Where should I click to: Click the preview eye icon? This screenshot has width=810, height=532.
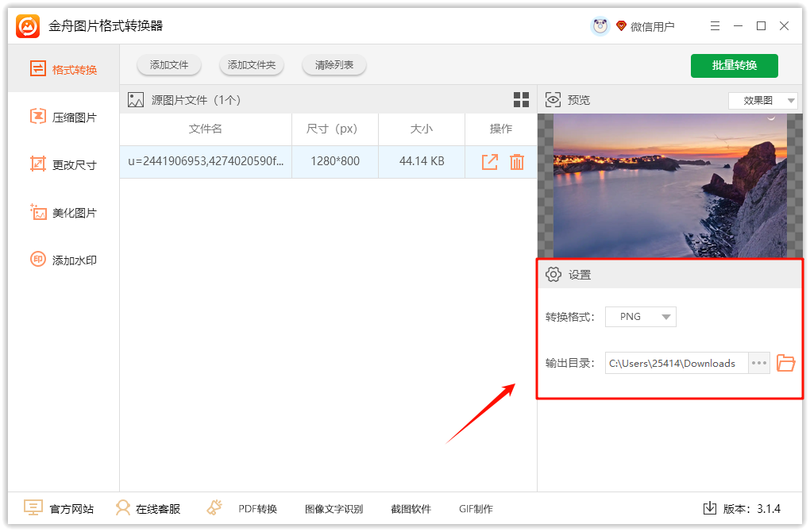[x=553, y=100]
